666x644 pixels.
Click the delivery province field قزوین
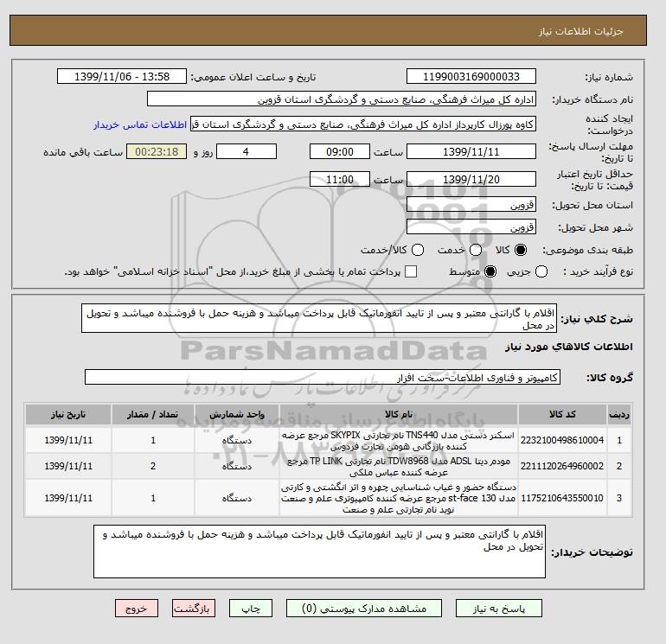[471, 205]
